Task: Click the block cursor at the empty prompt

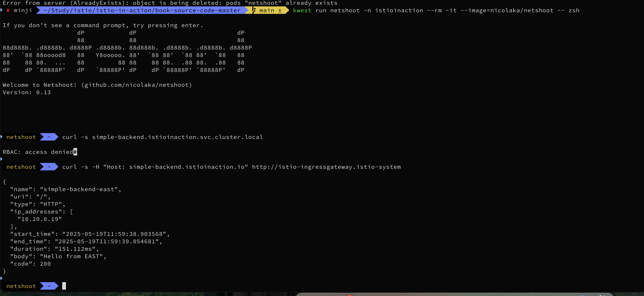Action: (x=64, y=286)
